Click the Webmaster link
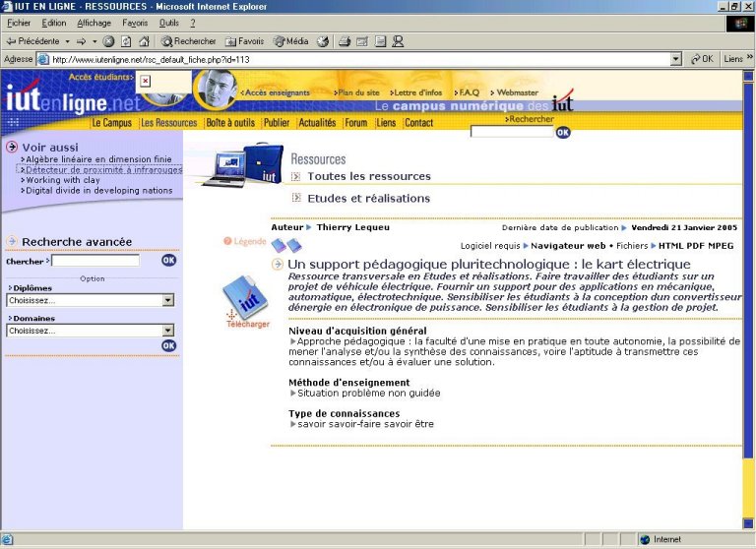 (x=515, y=92)
